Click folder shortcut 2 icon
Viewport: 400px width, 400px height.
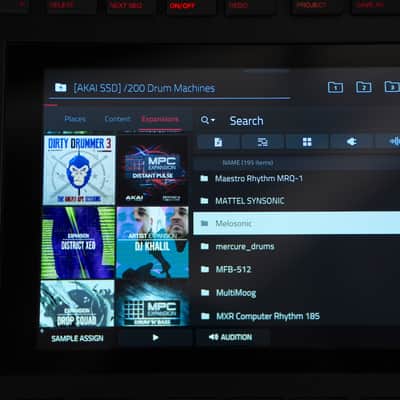click(x=364, y=87)
